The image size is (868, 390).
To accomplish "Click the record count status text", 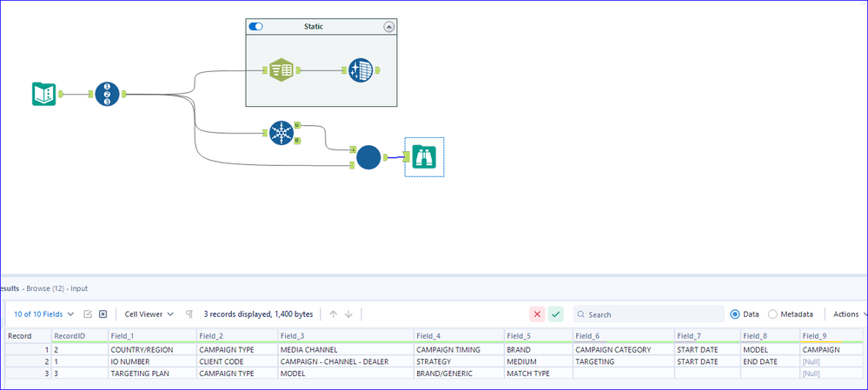I will click(259, 314).
